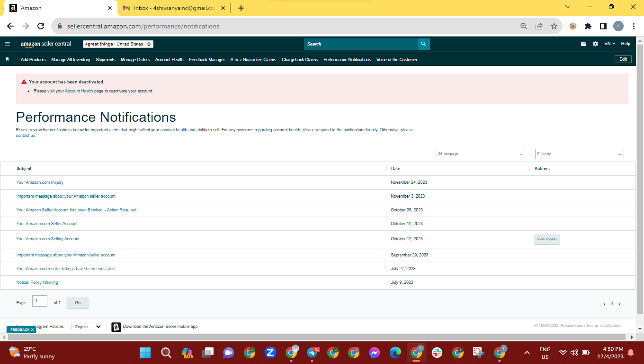Open Messenger from the taskbar

(x=375, y=353)
